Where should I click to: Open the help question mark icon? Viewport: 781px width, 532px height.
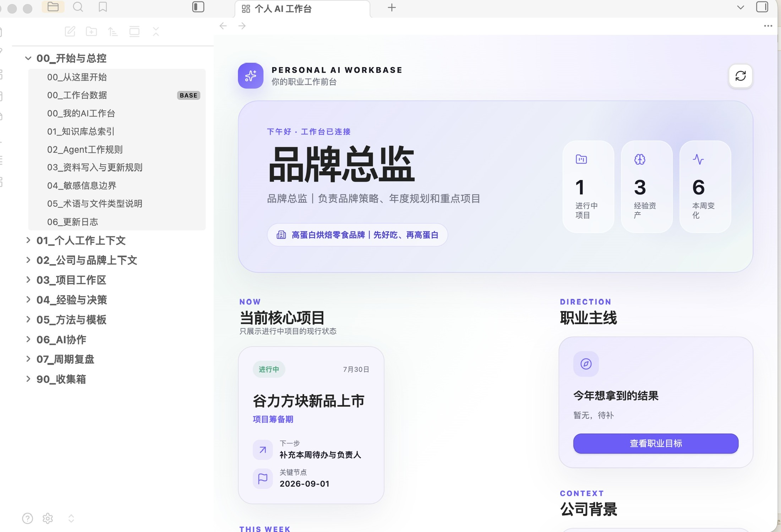[x=27, y=519]
